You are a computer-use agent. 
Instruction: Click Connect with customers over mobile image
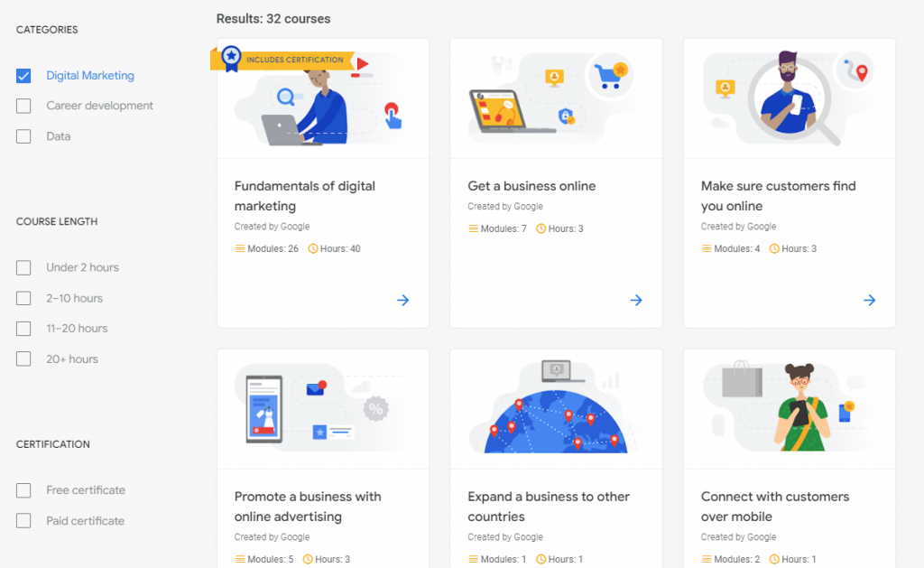[790, 409]
